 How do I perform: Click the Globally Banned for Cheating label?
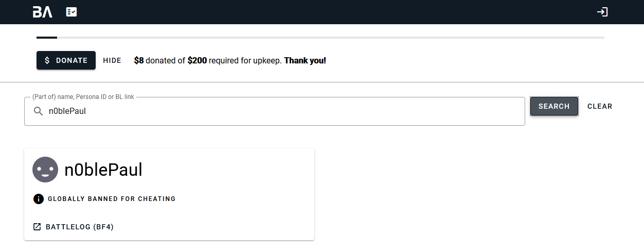pyautogui.click(x=112, y=199)
